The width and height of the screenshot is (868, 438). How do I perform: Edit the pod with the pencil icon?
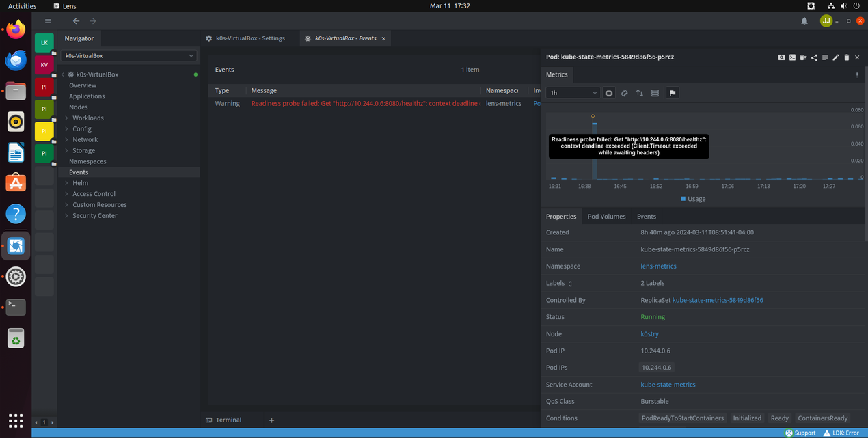coord(836,57)
